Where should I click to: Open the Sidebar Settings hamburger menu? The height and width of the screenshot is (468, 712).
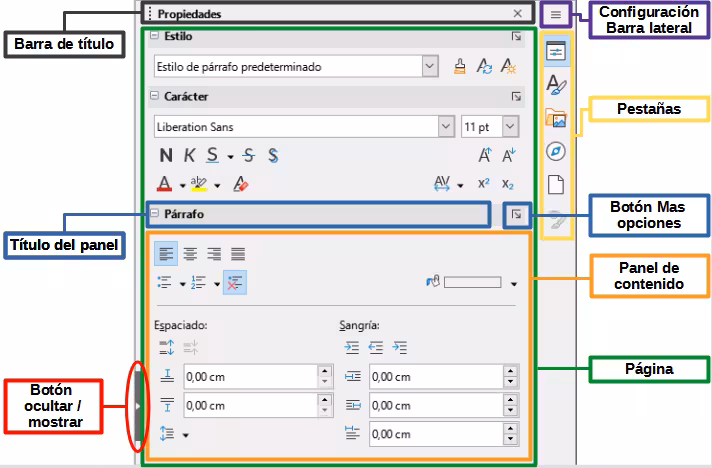click(556, 15)
